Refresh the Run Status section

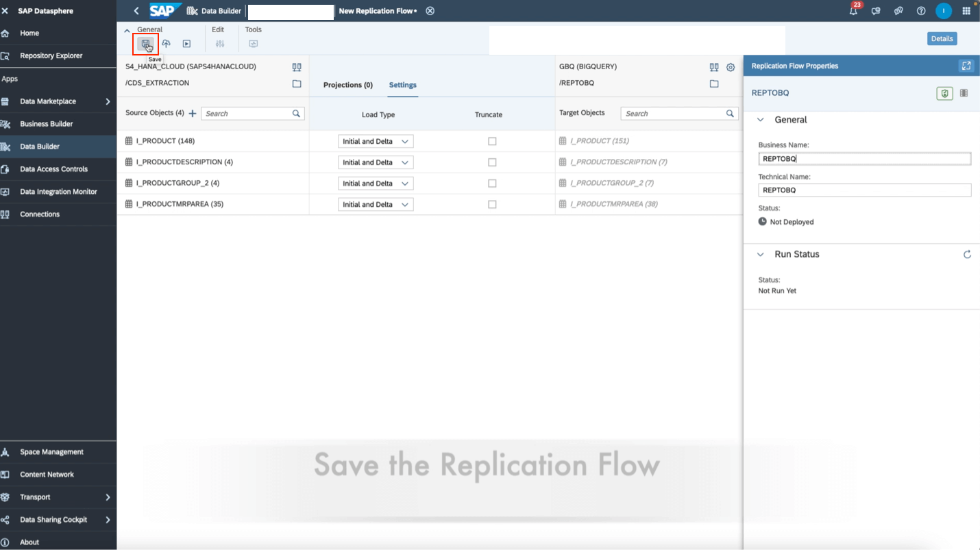(967, 253)
